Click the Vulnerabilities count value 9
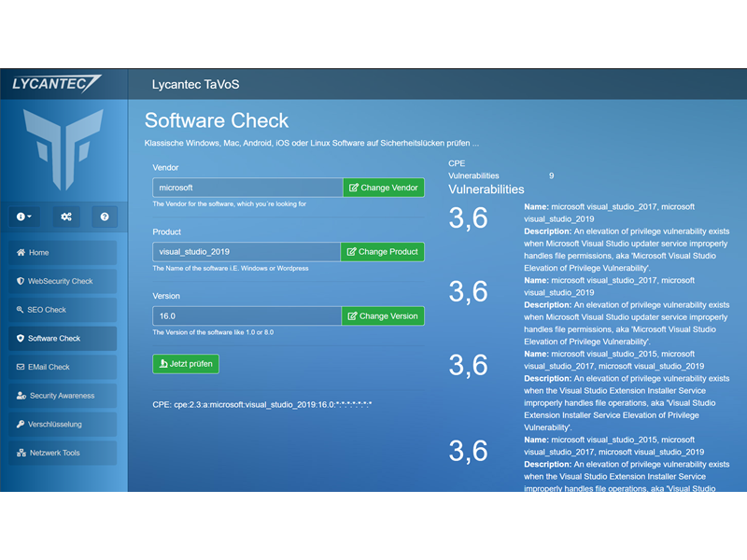Viewport: 747px width, 560px height. tap(551, 175)
